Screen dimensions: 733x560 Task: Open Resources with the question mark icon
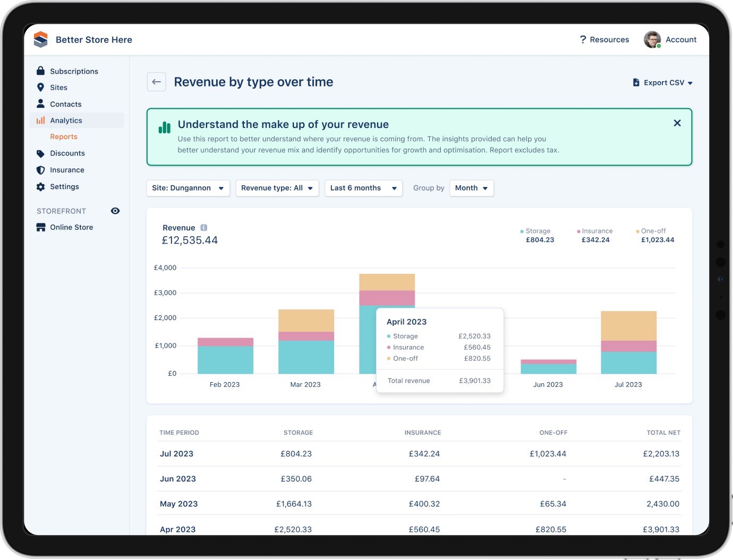(x=583, y=39)
